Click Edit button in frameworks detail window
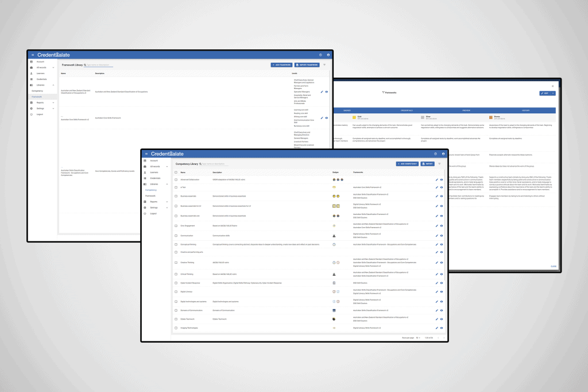 [x=545, y=93]
